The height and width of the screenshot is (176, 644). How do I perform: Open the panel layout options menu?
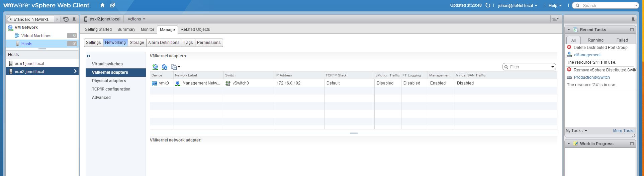(555, 19)
